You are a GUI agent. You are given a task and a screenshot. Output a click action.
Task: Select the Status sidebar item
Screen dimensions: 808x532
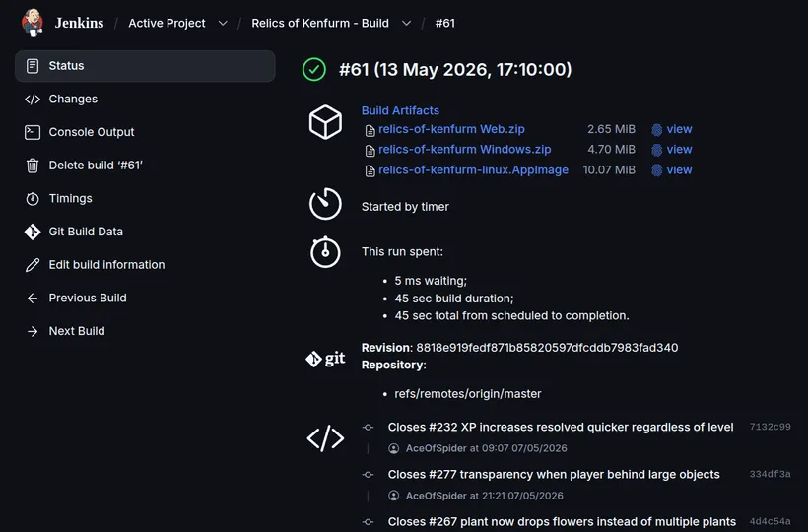click(x=145, y=66)
